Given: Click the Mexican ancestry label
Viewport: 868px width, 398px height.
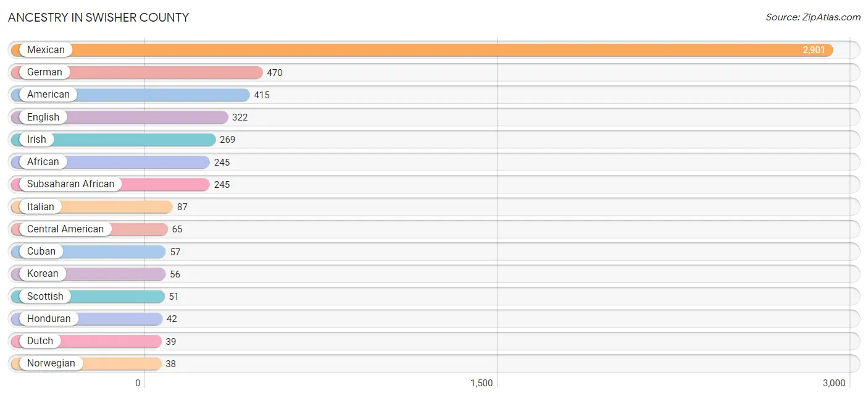Looking at the screenshot, I should tap(46, 50).
